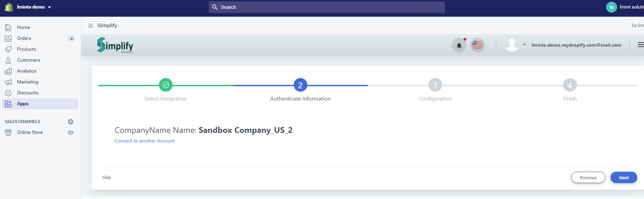
Task: Click the lmints-demo.myshopify.com email text
Action: (x=576, y=45)
